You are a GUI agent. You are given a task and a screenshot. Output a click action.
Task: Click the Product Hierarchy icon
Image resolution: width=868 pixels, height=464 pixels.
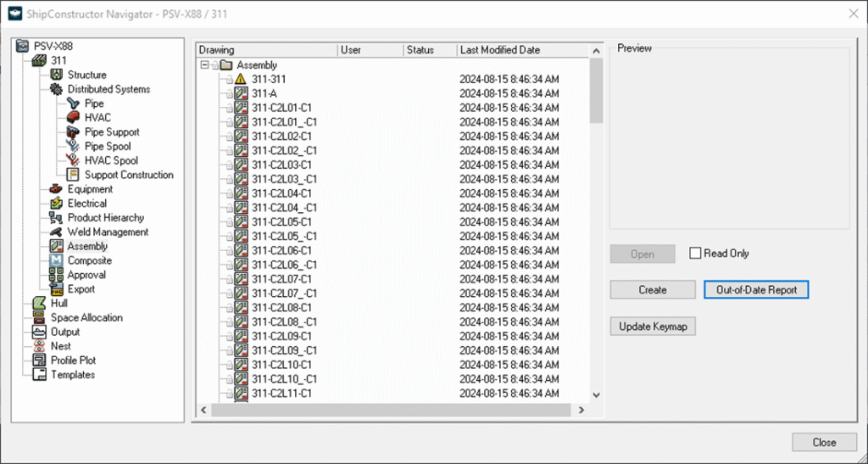(x=57, y=218)
